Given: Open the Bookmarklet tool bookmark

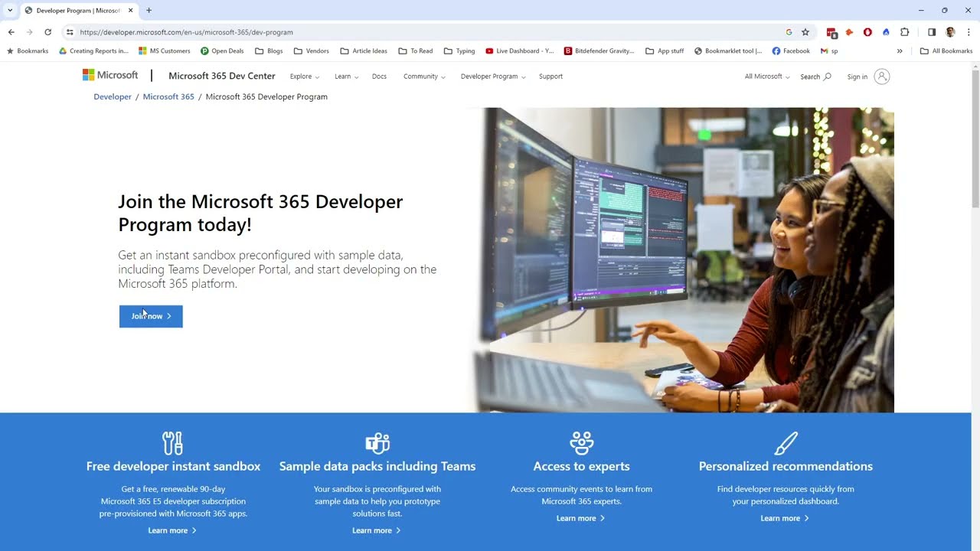Looking at the screenshot, I should 728,51.
